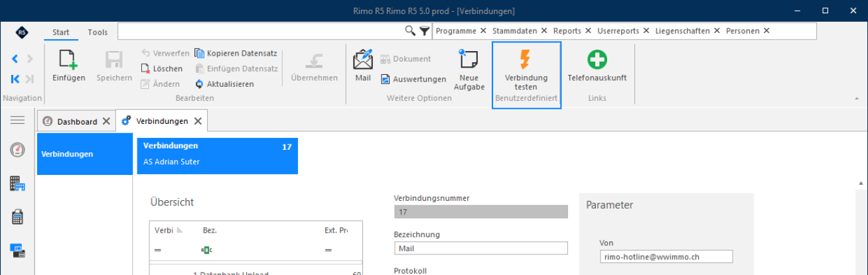Jump to the first record
868x275 pixels.
point(15,79)
